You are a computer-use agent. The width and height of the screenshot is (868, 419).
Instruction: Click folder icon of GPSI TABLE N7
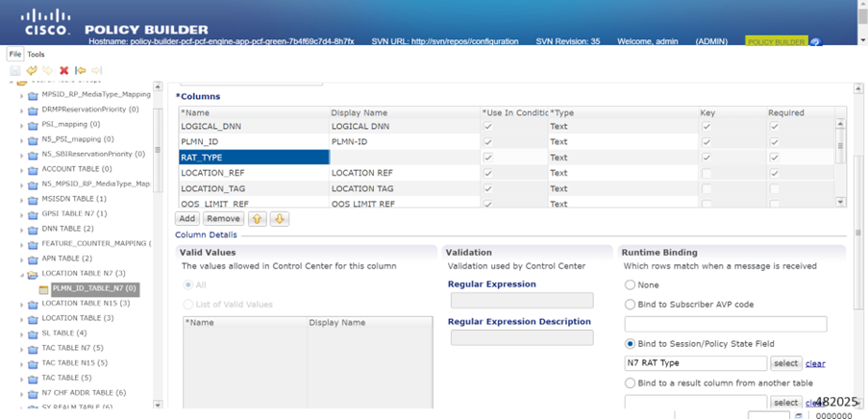[x=33, y=214]
